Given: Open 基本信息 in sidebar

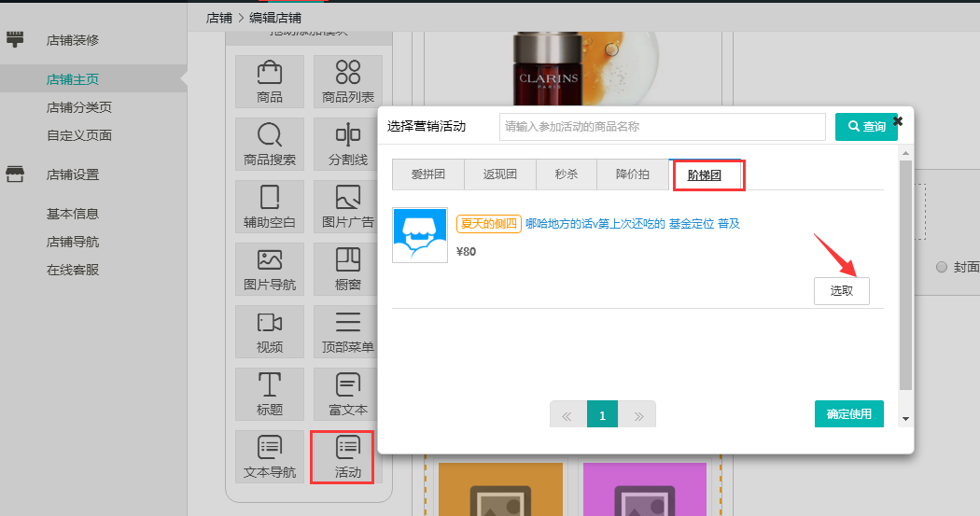Looking at the screenshot, I should point(73,214).
